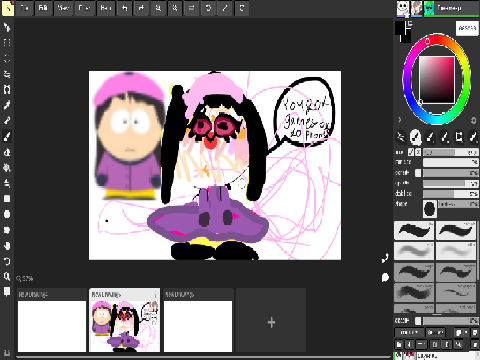Open color settings gear below the wheel

tap(473, 120)
